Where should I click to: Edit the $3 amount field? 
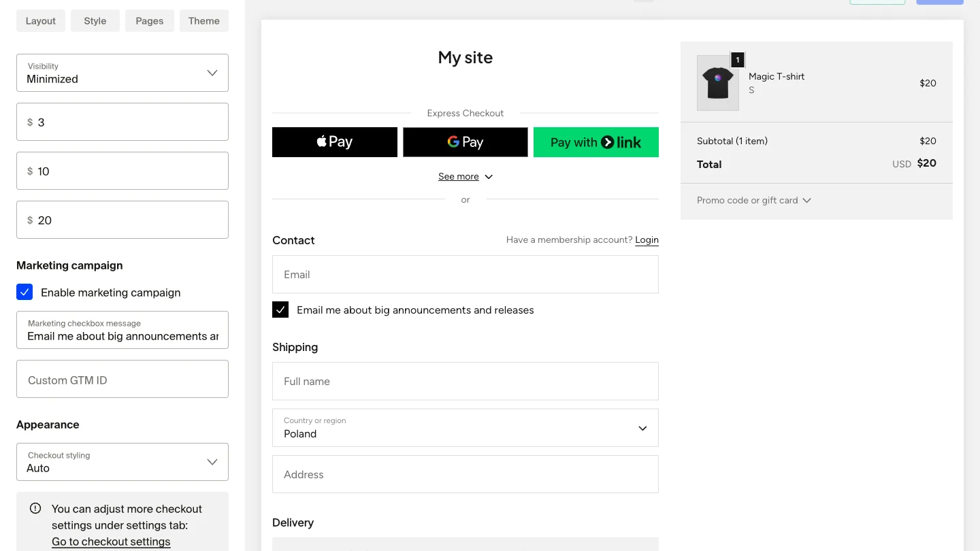[x=122, y=122]
